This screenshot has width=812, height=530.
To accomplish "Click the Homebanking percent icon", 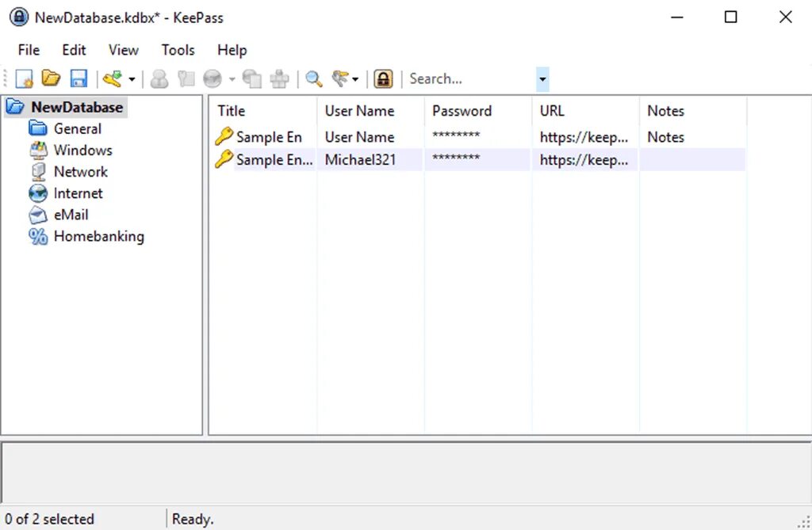I will 38,236.
